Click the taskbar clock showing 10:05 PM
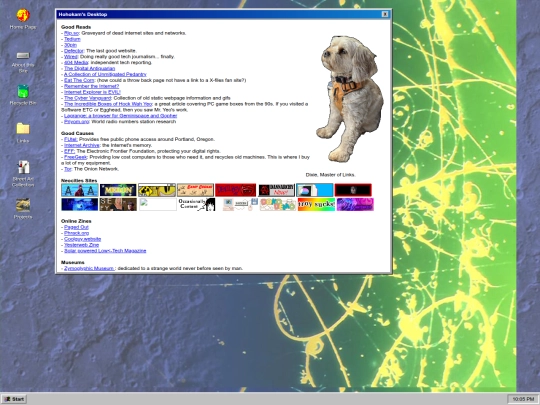 (x=523, y=399)
